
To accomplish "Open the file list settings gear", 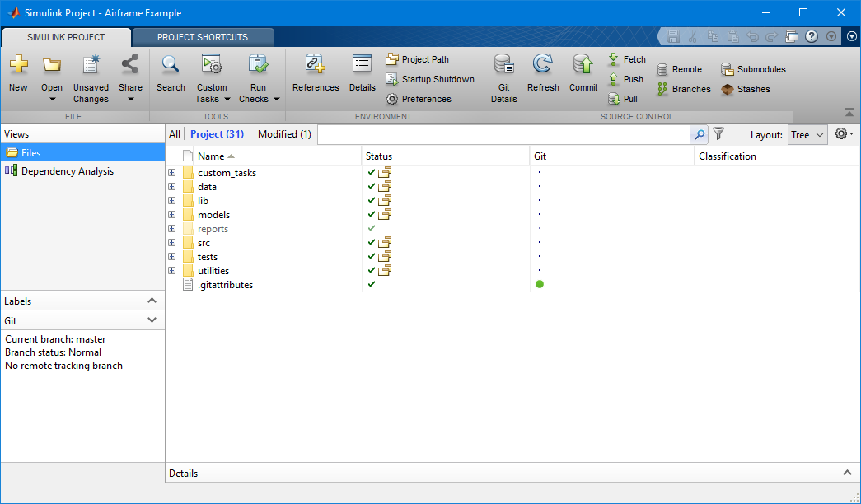I will pos(844,134).
